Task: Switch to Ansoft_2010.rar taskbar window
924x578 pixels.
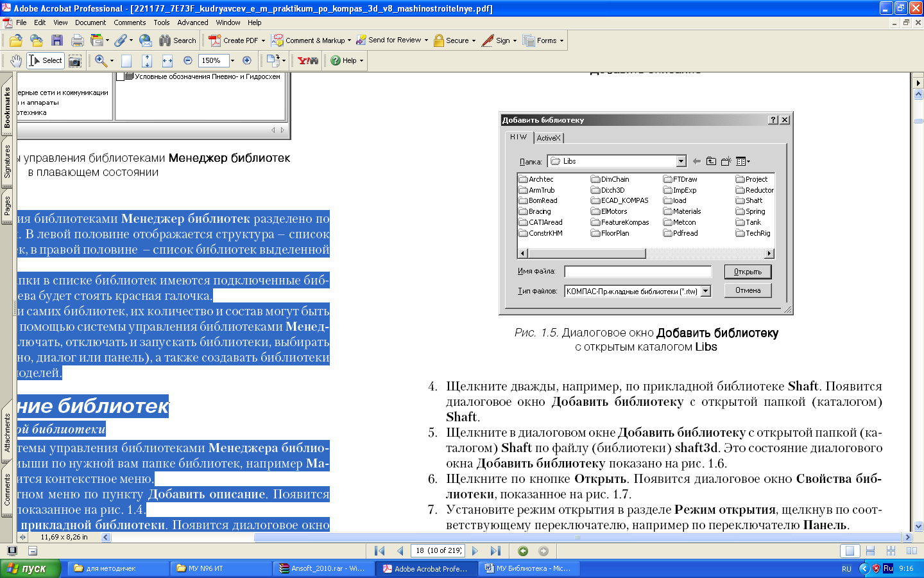Action: [x=323, y=568]
